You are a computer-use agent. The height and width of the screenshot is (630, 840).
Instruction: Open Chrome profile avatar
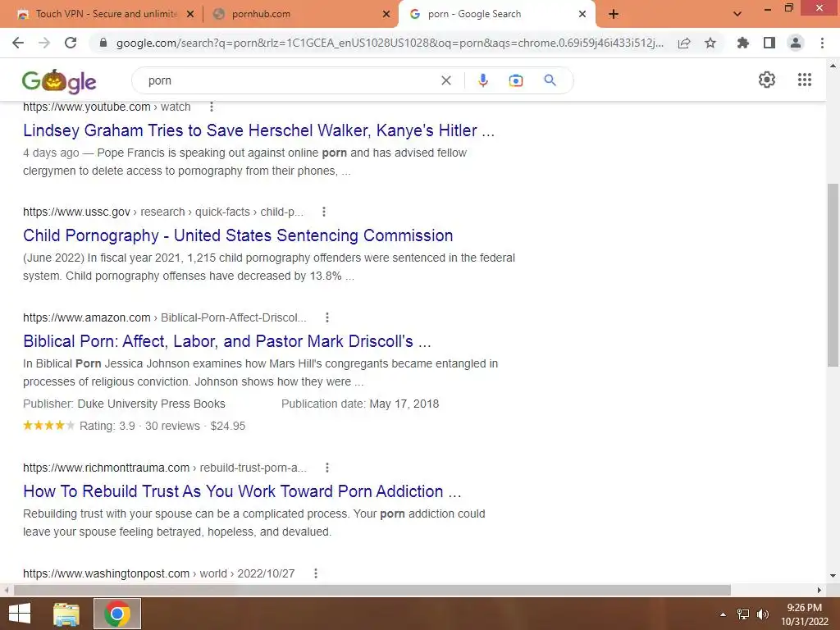click(x=796, y=43)
